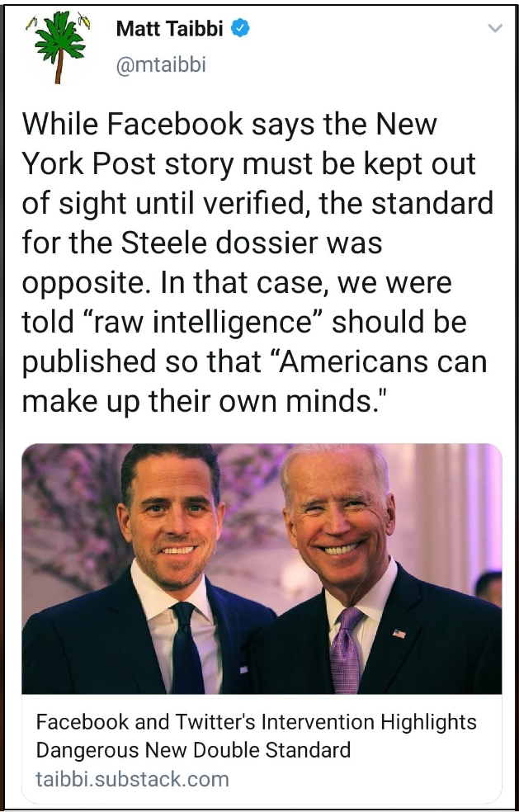The image size is (519, 812).
Task: Open the link preview photo of two men
Action: pyautogui.click(x=262, y=569)
